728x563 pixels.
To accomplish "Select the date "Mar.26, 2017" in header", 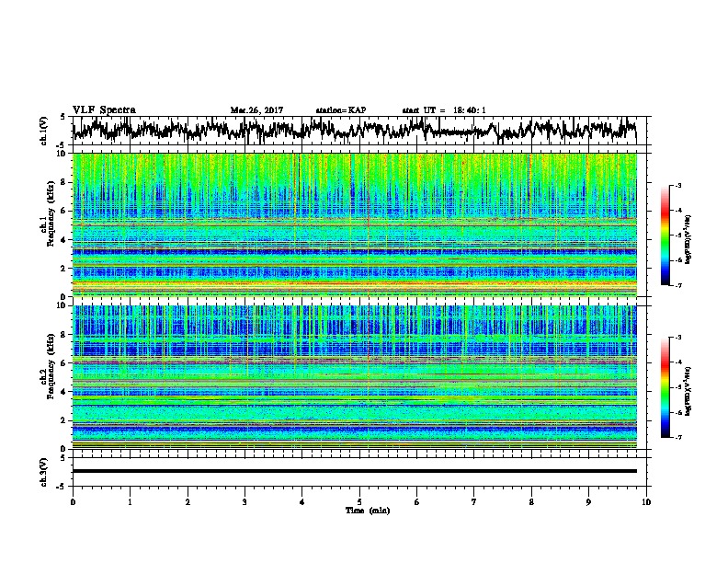I will pyautogui.click(x=256, y=110).
